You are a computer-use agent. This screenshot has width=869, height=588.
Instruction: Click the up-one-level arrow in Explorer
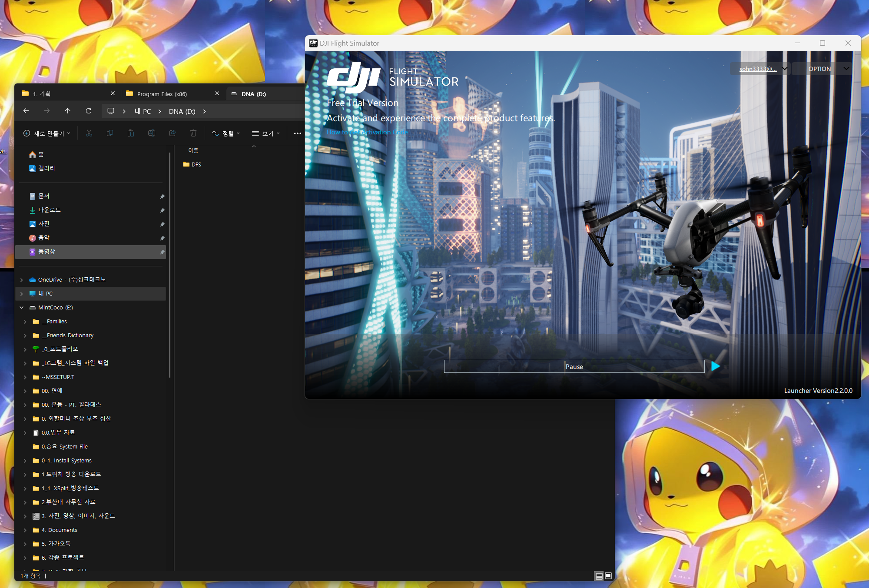[68, 111]
